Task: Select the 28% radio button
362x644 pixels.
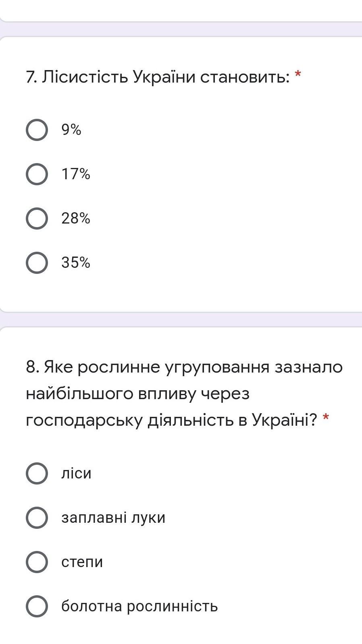Action: pos(37,219)
